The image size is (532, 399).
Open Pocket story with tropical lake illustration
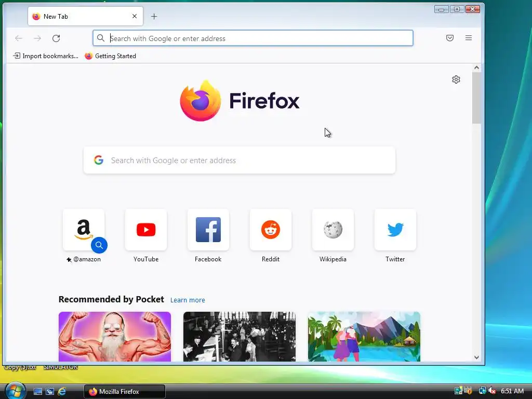click(x=364, y=337)
